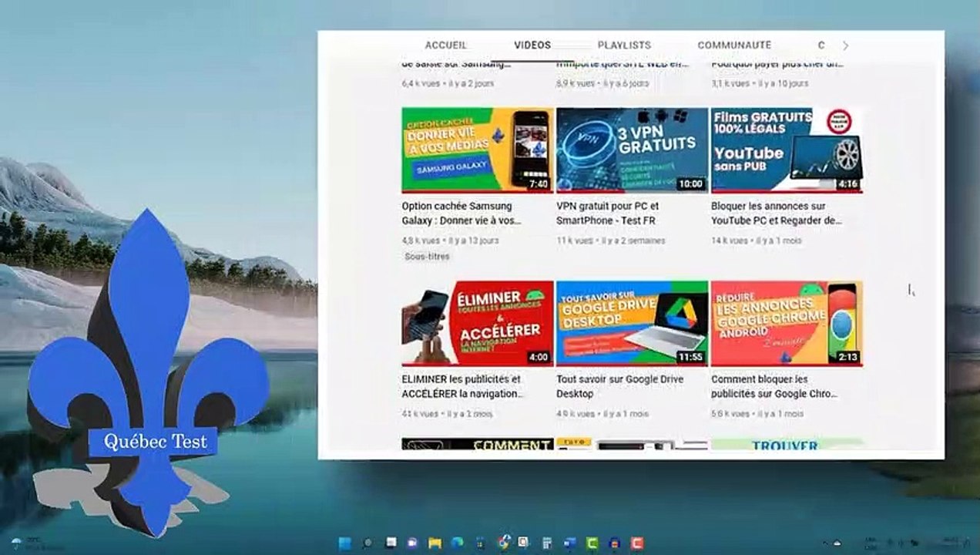980x555 pixels.
Task: Open 'Films gratuits YouTube sans PUB' thumbnail
Action: pyautogui.click(x=787, y=150)
